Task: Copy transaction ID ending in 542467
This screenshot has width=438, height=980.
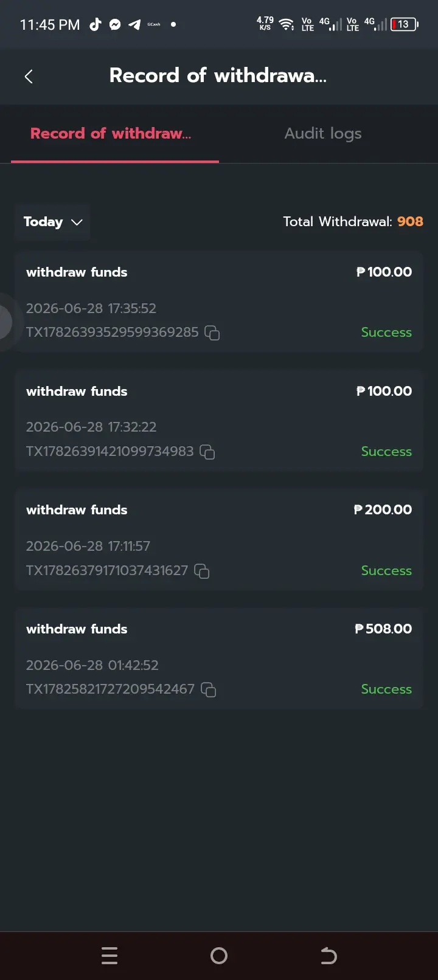Action: pos(208,689)
